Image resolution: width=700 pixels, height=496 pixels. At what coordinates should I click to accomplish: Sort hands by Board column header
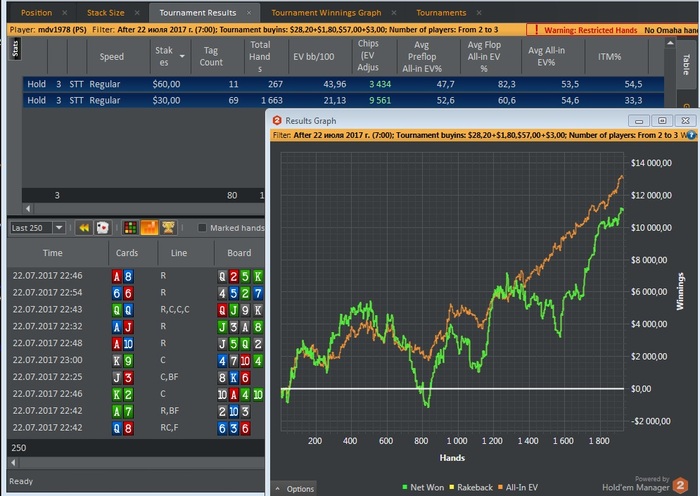point(239,253)
